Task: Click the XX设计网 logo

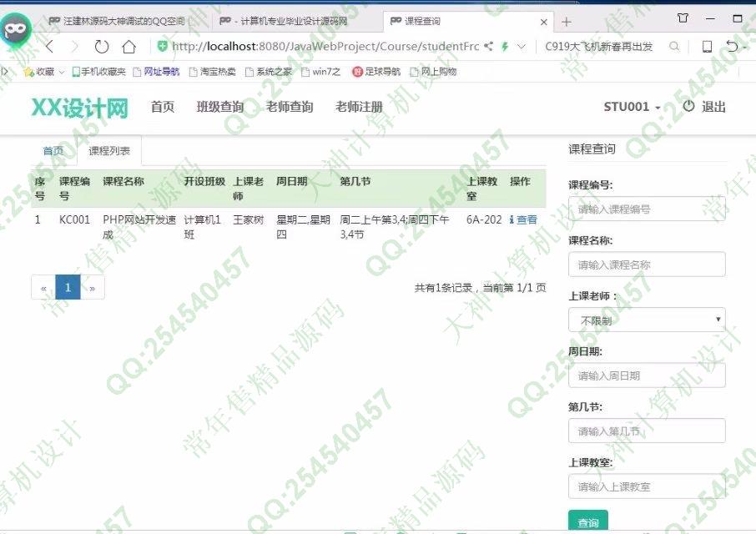Action: pyautogui.click(x=80, y=108)
